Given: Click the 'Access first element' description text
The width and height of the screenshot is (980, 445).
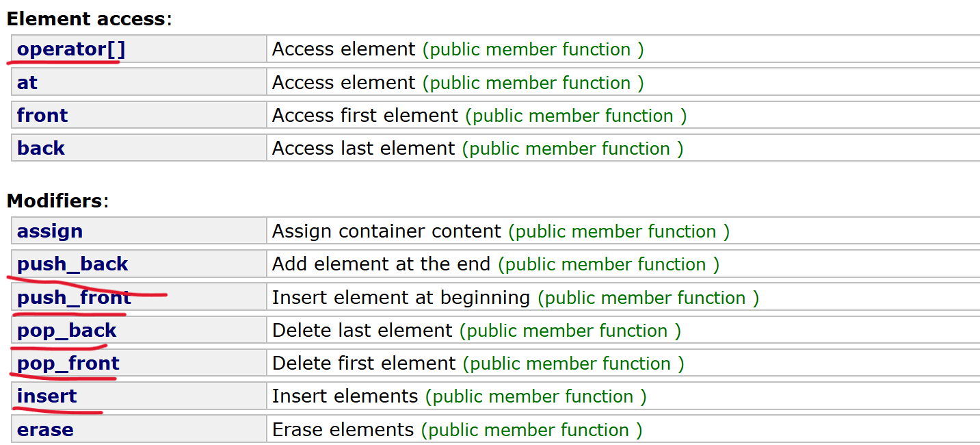Looking at the screenshot, I should [365, 116].
